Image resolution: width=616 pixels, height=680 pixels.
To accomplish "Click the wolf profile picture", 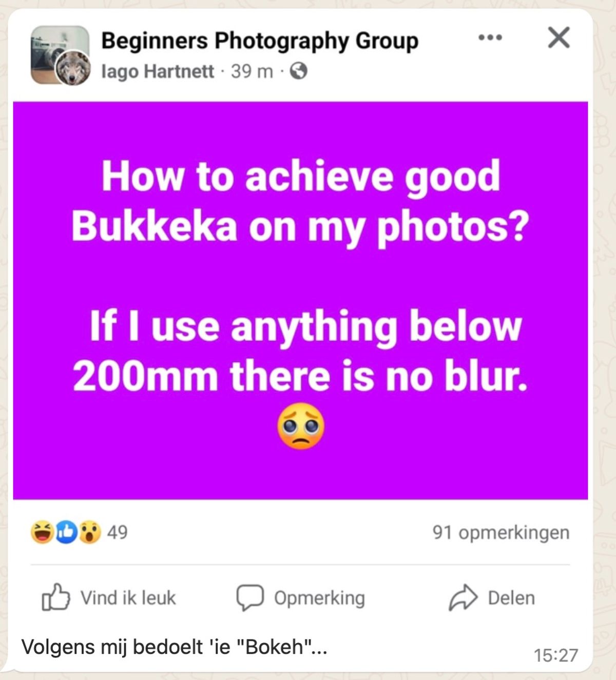I will (73, 68).
